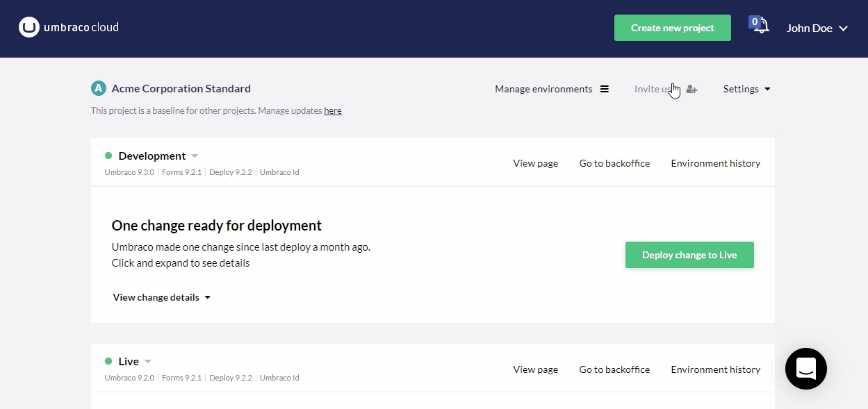This screenshot has height=409, width=868.
Task: Open the Settings dropdown
Action: [746, 89]
